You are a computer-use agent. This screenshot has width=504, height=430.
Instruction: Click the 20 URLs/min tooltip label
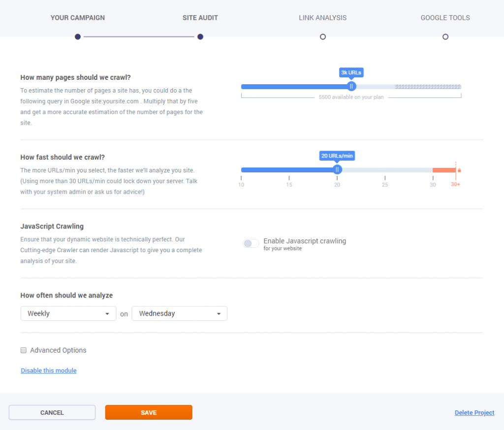click(x=337, y=156)
